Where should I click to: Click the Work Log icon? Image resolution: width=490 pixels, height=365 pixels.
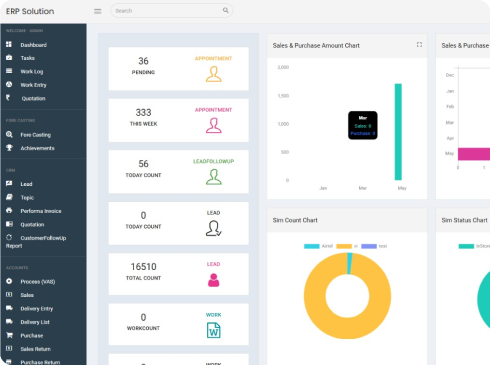click(x=9, y=71)
